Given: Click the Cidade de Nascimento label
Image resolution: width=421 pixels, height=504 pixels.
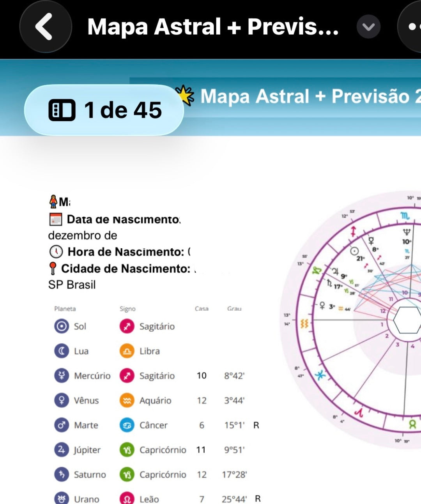Looking at the screenshot, I should click(x=126, y=268).
